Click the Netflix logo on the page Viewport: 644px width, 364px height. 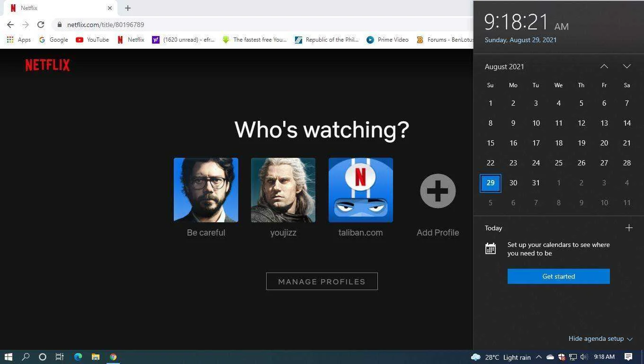(x=47, y=65)
